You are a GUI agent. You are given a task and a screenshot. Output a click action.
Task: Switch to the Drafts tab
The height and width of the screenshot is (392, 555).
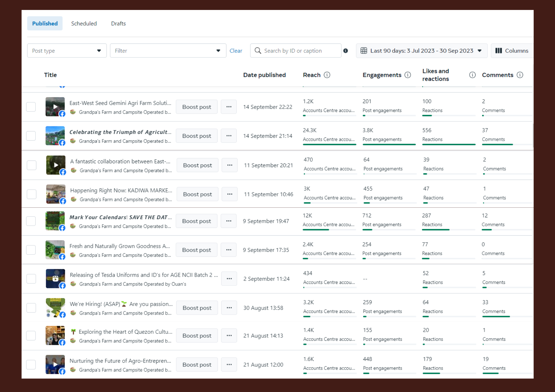(x=118, y=24)
